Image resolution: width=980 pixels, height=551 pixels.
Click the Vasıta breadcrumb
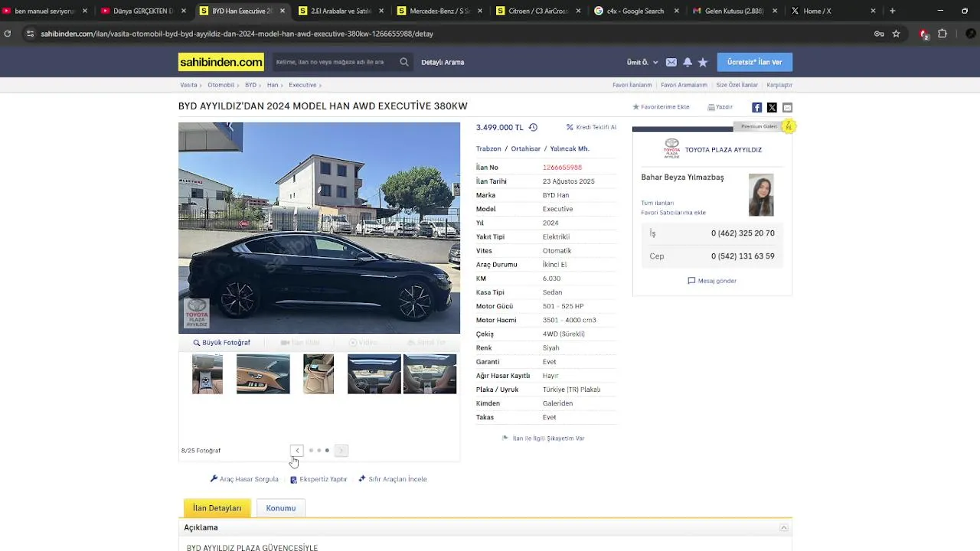(x=188, y=85)
